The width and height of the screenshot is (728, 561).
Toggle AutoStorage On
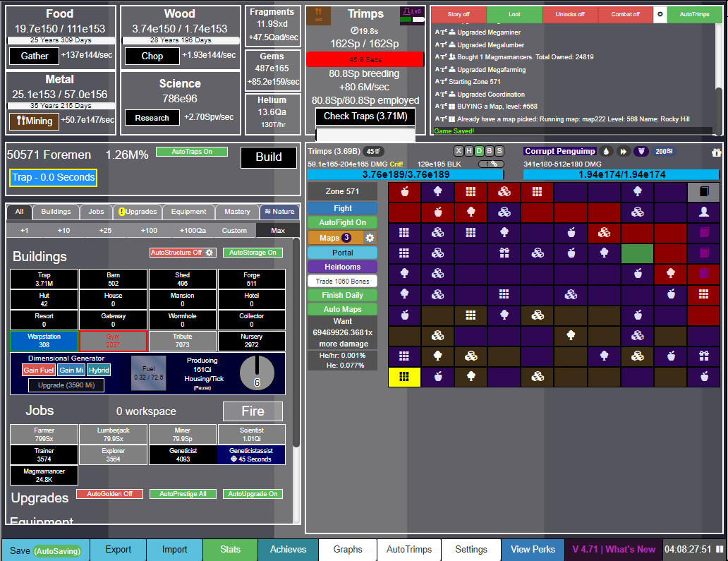point(253,253)
